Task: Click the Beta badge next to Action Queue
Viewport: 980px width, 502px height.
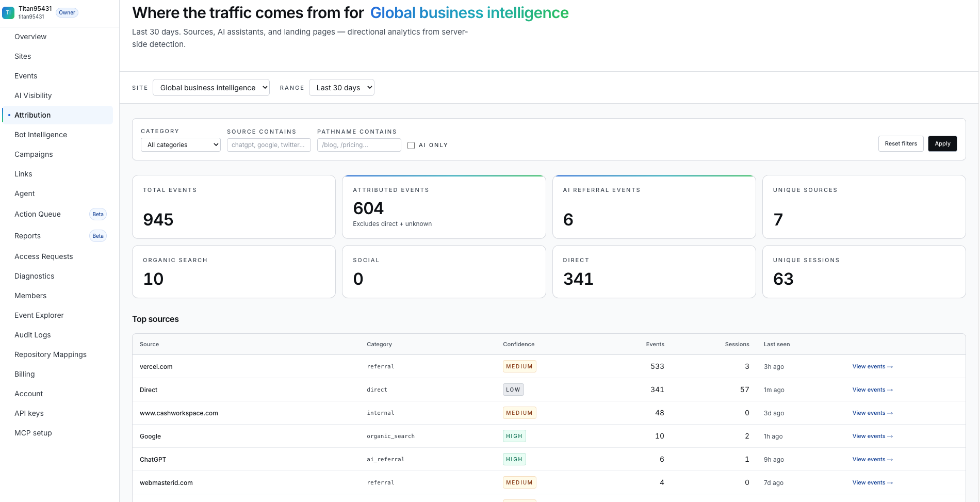Action: tap(98, 214)
